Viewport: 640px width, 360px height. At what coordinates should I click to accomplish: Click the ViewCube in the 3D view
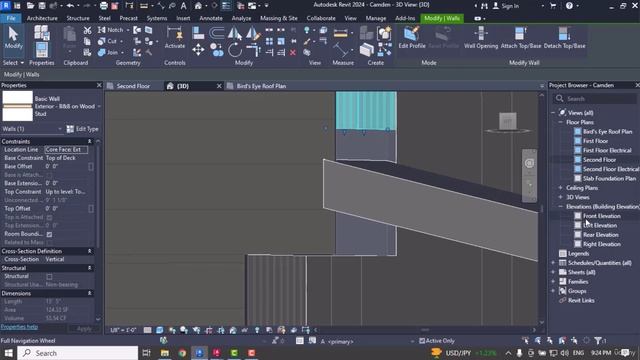[x=508, y=121]
